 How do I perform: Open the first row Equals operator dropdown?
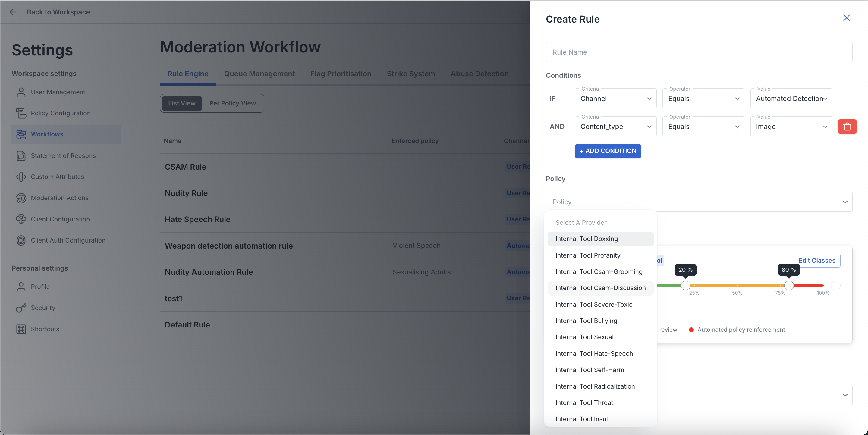(x=703, y=99)
